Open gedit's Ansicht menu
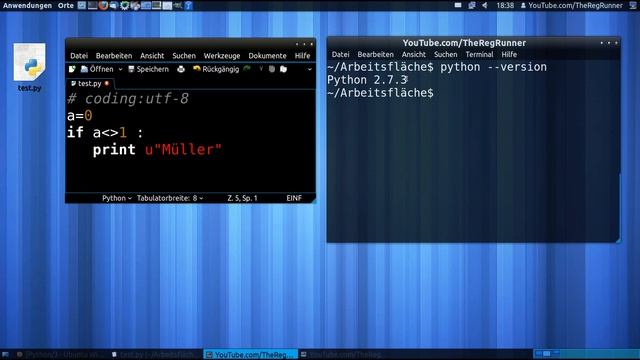This screenshot has width=640, height=360. click(152, 56)
